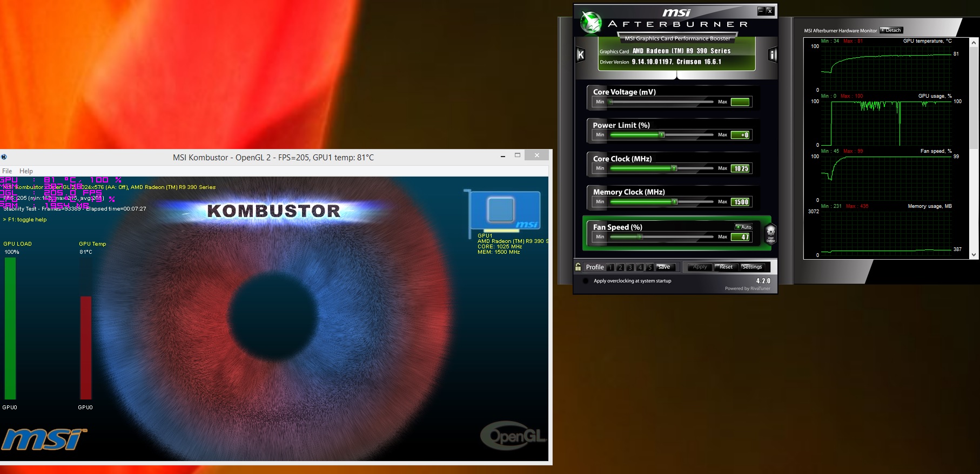Click the Fan Speed slider handle

(x=641, y=237)
